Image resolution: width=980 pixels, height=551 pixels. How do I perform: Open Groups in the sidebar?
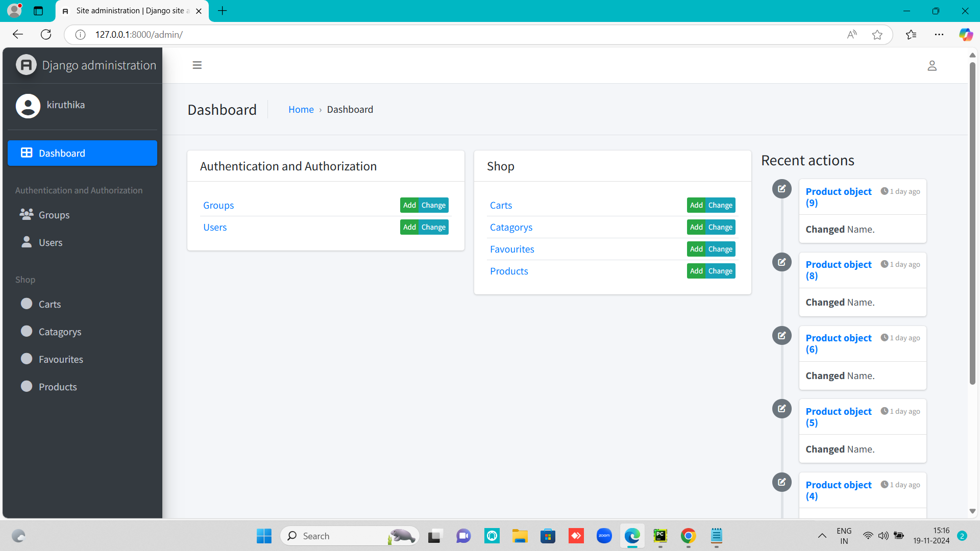click(x=82, y=215)
